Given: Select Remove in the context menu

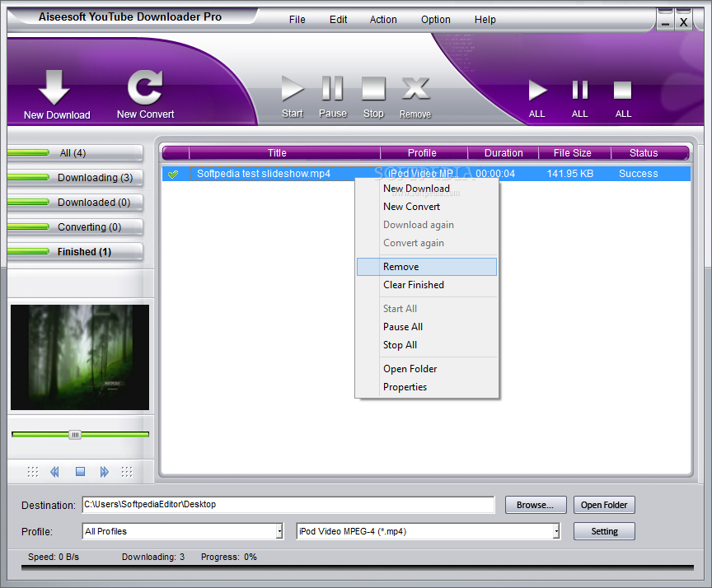Looking at the screenshot, I should pos(427,267).
